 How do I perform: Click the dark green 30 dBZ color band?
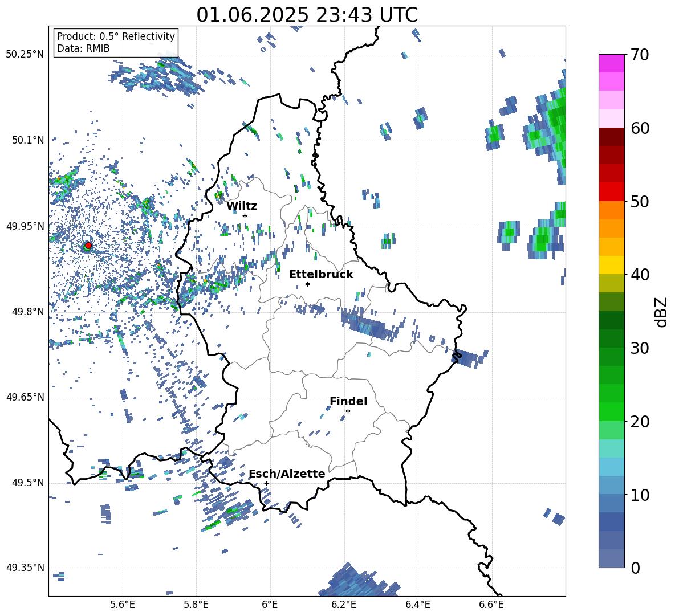611,338
